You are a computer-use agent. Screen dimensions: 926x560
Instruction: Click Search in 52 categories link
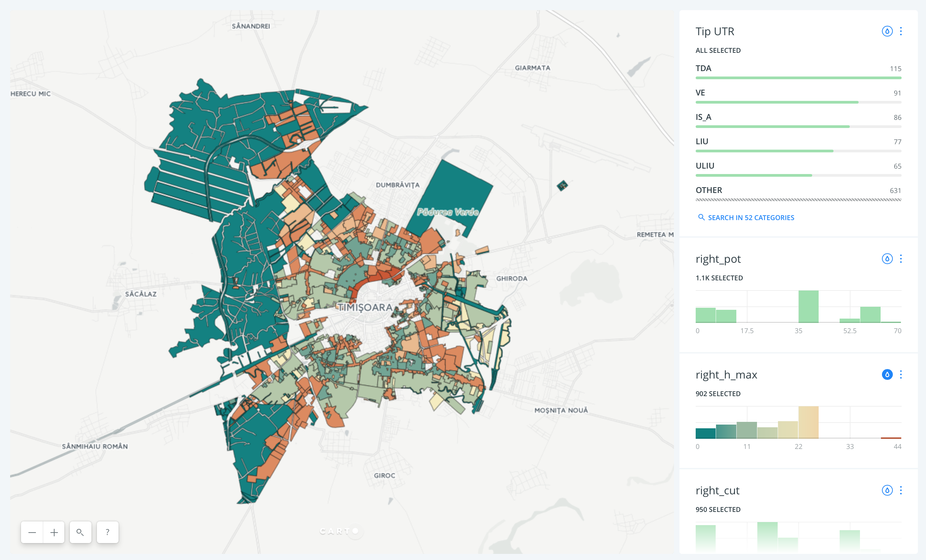[751, 217]
